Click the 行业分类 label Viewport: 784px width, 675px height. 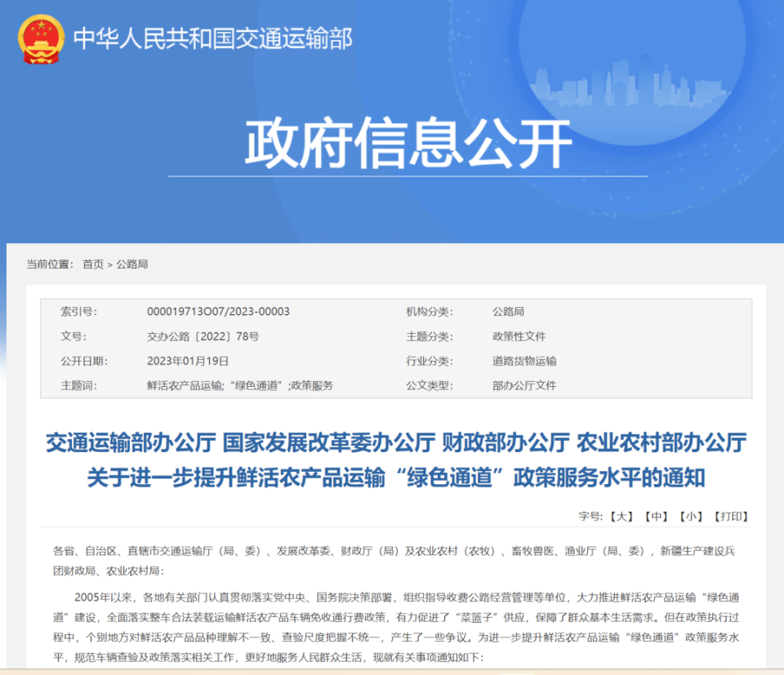[x=430, y=361]
